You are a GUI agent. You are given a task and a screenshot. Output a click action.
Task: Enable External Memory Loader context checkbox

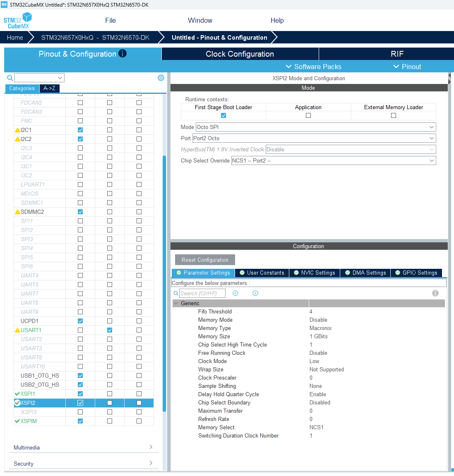394,115
